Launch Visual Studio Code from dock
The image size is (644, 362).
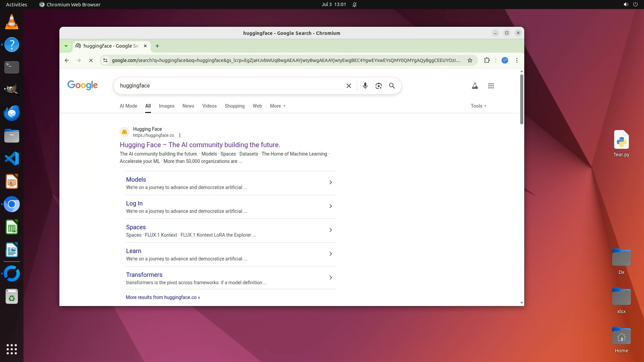click(x=12, y=159)
